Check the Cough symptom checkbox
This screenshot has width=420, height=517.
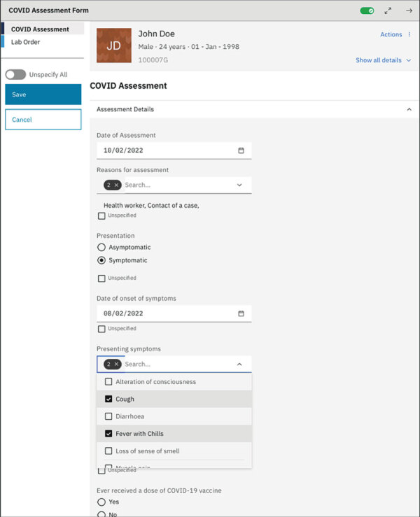click(x=108, y=399)
